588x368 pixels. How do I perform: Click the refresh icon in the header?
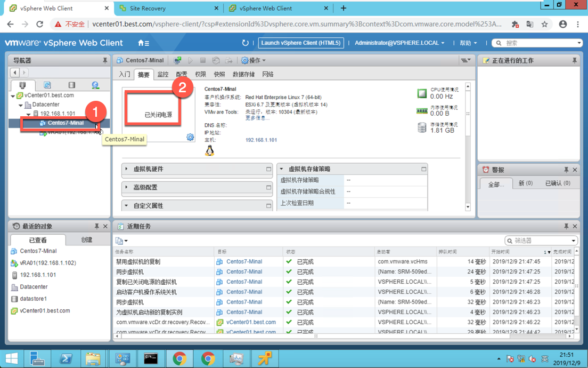pyautogui.click(x=245, y=43)
